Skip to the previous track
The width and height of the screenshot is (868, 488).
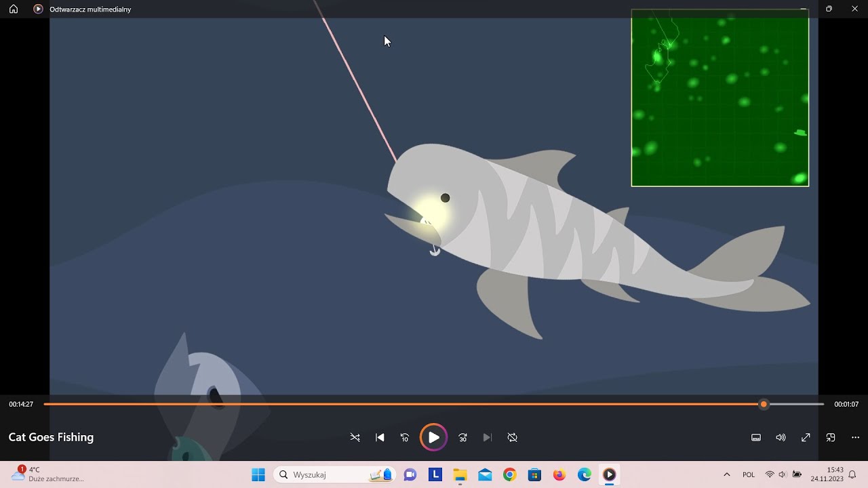point(380,438)
